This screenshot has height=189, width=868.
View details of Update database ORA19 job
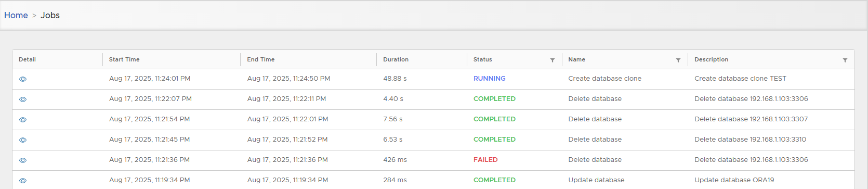coord(23,181)
